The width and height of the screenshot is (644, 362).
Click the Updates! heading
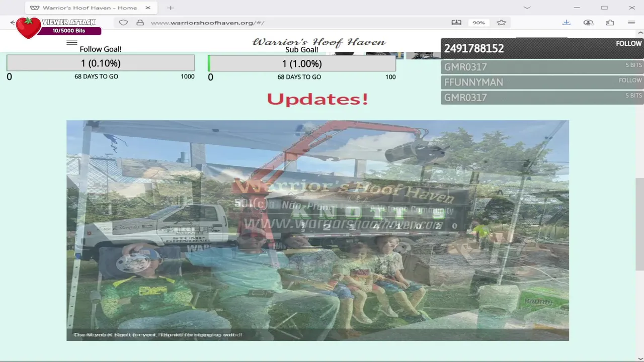pyautogui.click(x=317, y=99)
